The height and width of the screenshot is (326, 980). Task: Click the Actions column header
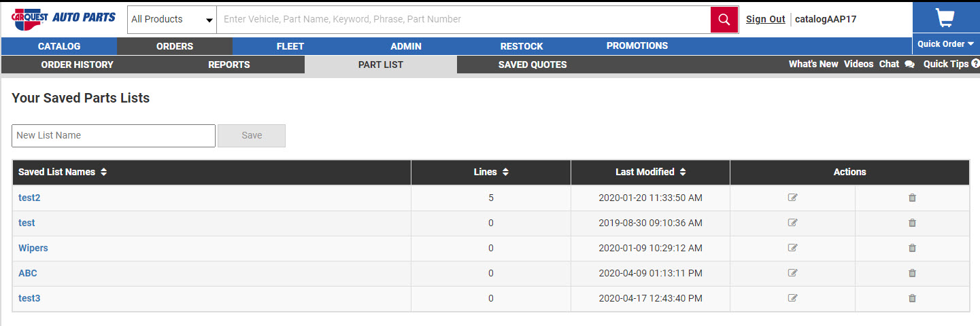(850, 173)
